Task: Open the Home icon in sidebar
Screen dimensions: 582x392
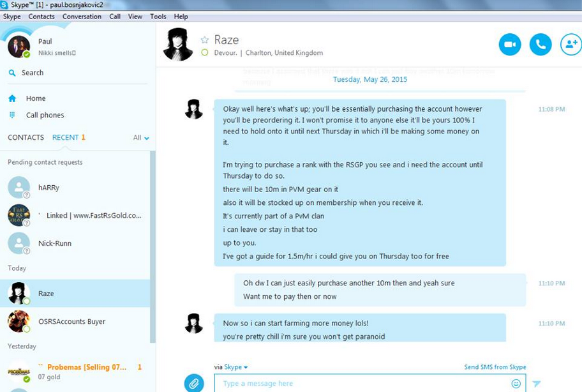Action: coord(12,98)
